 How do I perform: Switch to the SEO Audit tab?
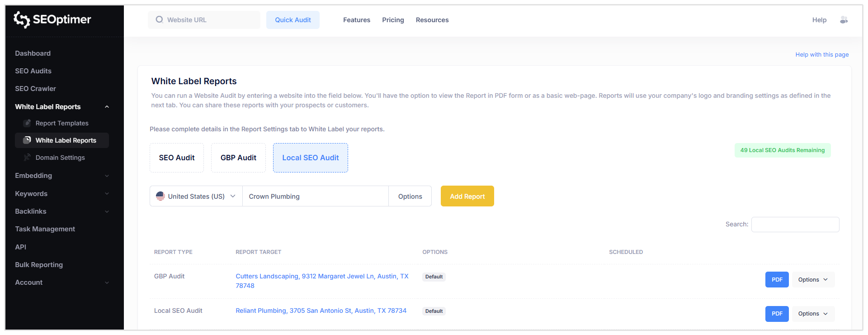[177, 158]
